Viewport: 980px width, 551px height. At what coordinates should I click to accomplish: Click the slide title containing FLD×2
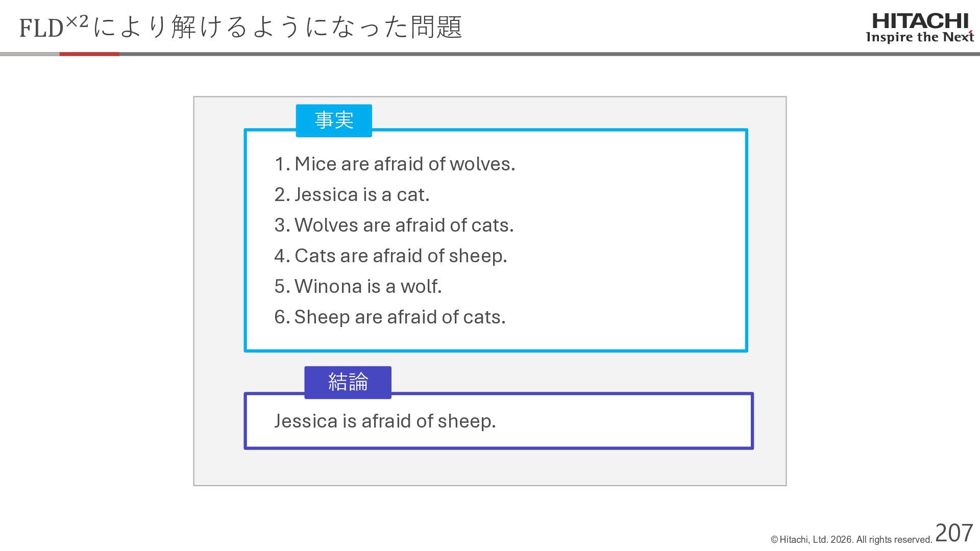(x=240, y=27)
